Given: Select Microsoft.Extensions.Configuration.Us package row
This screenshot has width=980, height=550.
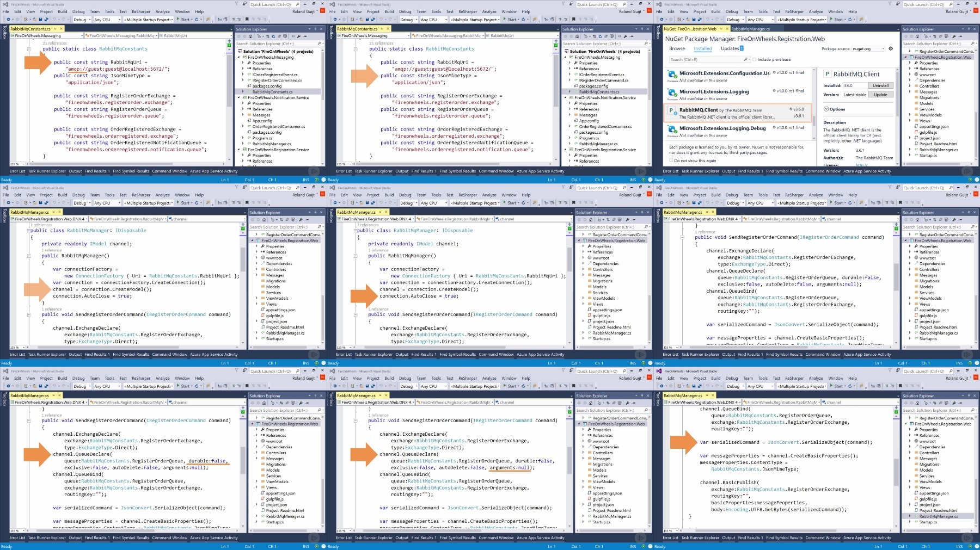Looking at the screenshot, I should 738,76.
